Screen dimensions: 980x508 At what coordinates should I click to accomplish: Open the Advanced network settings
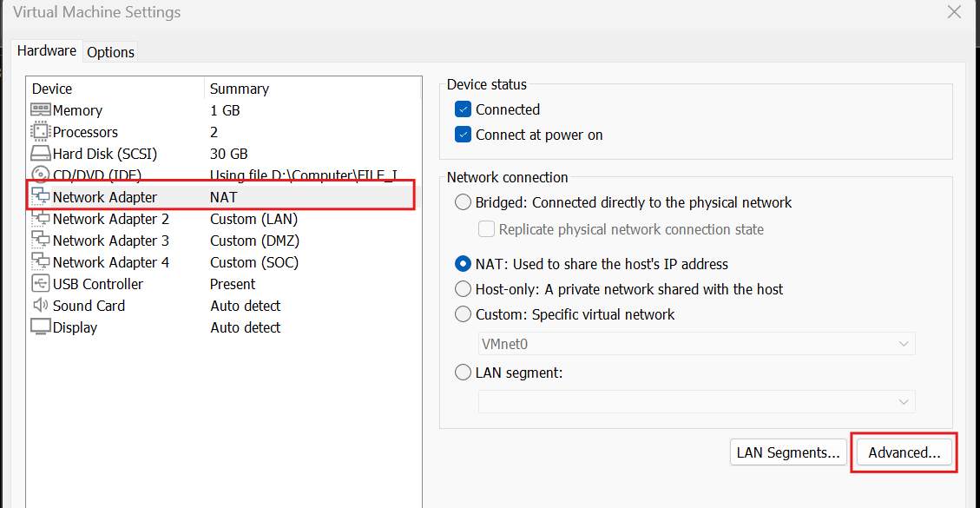point(904,452)
